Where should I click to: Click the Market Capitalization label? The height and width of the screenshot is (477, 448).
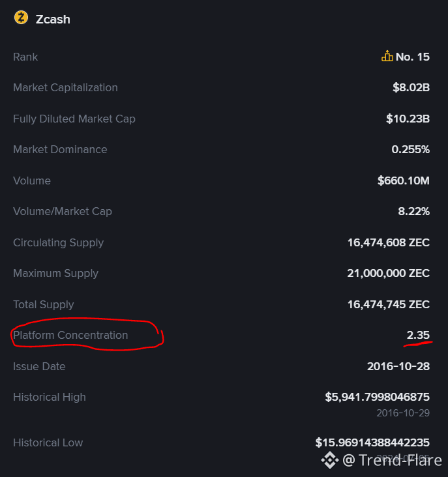click(65, 87)
